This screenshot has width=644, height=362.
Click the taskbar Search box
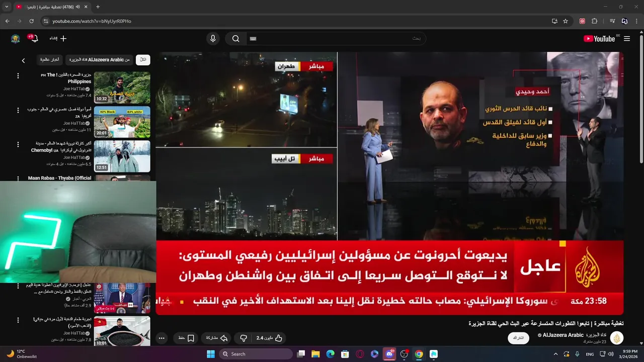[256, 354]
